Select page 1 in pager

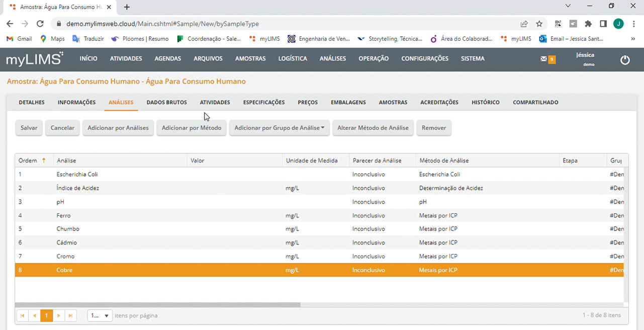pos(47,315)
